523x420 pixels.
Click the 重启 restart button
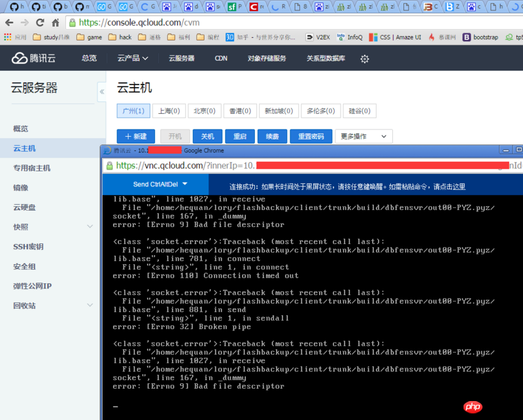tap(240, 136)
